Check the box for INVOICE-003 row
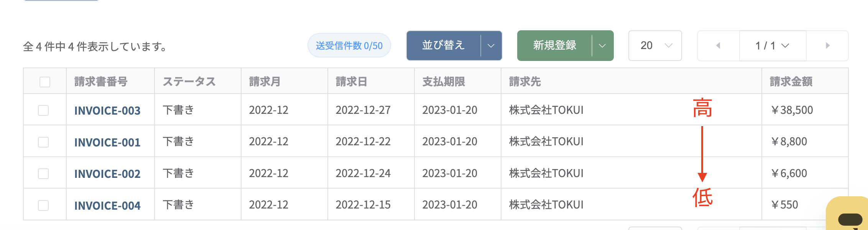868x230 pixels. (43, 110)
